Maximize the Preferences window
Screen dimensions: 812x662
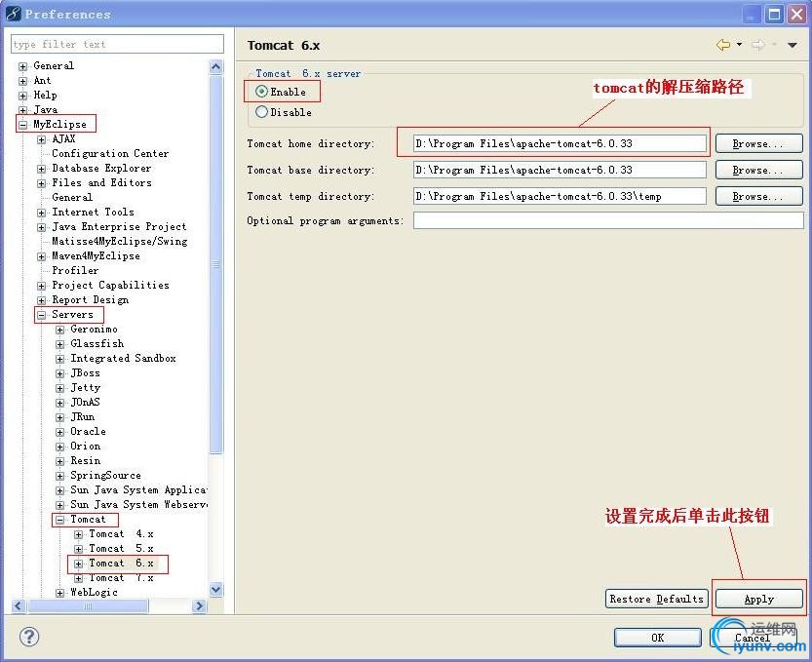coord(774,14)
